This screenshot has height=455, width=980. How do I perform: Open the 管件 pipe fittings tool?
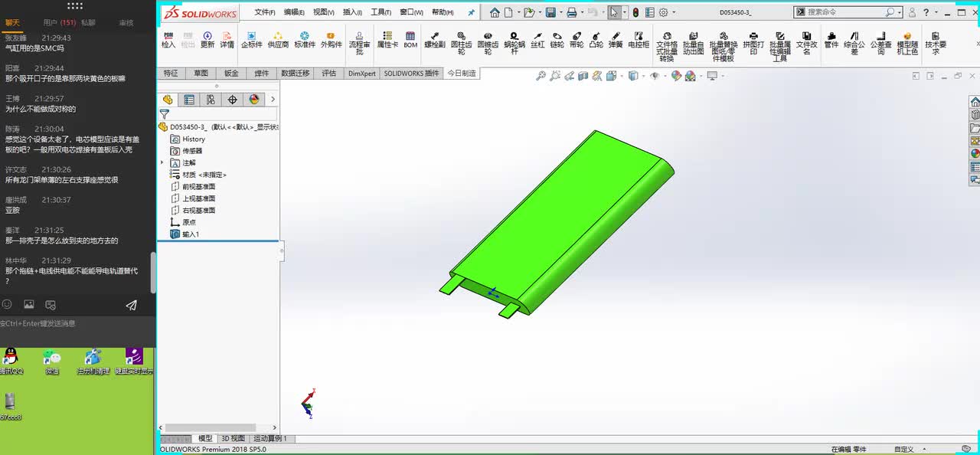click(x=831, y=40)
